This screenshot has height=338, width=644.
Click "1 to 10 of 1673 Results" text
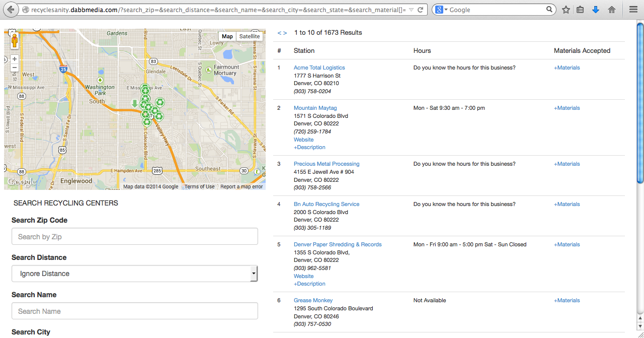click(x=328, y=33)
